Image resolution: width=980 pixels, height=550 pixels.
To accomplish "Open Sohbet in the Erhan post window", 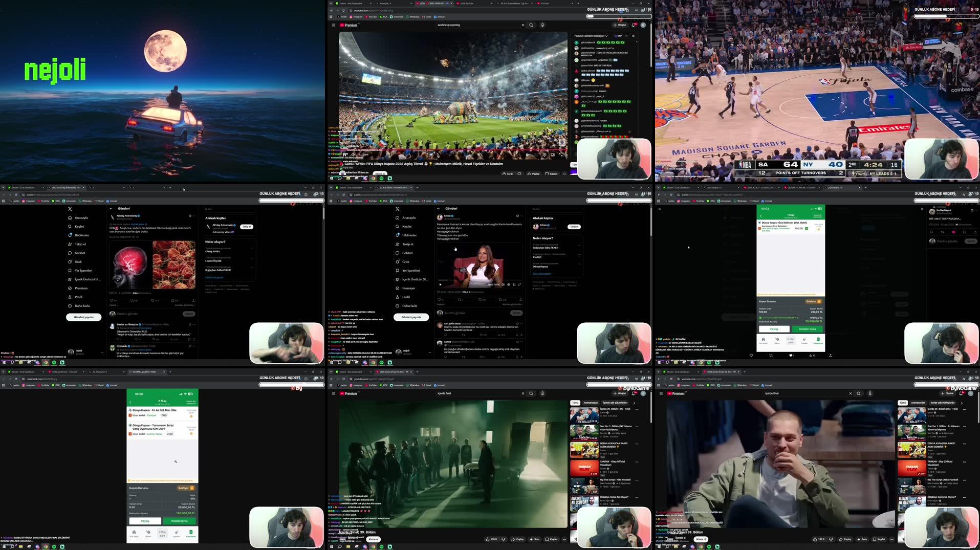I will tap(404, 253).
